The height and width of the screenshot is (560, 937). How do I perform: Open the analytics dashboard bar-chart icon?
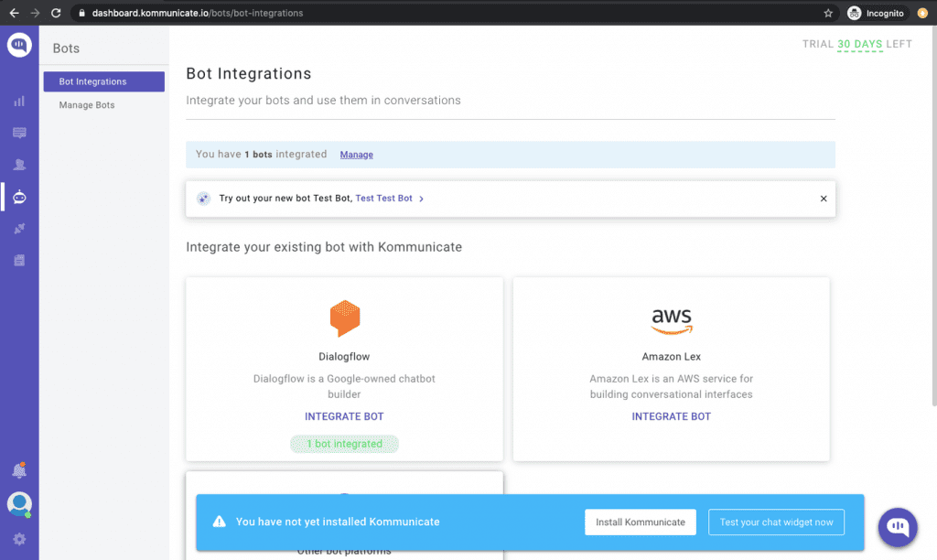point(19,101)
